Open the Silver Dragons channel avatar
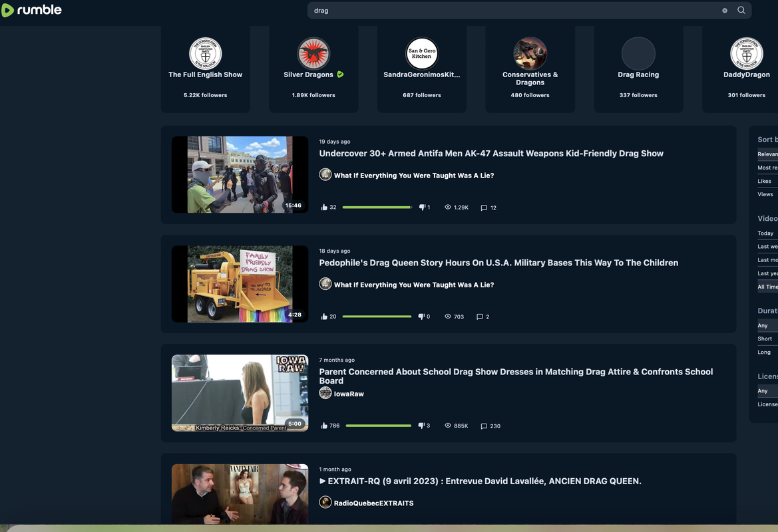778x532 pixels. 313,53
